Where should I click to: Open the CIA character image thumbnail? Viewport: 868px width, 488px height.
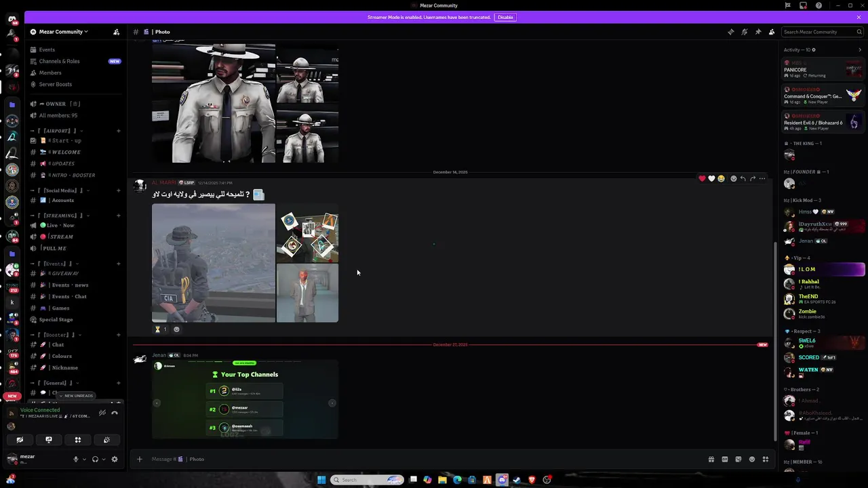point(214,263)
